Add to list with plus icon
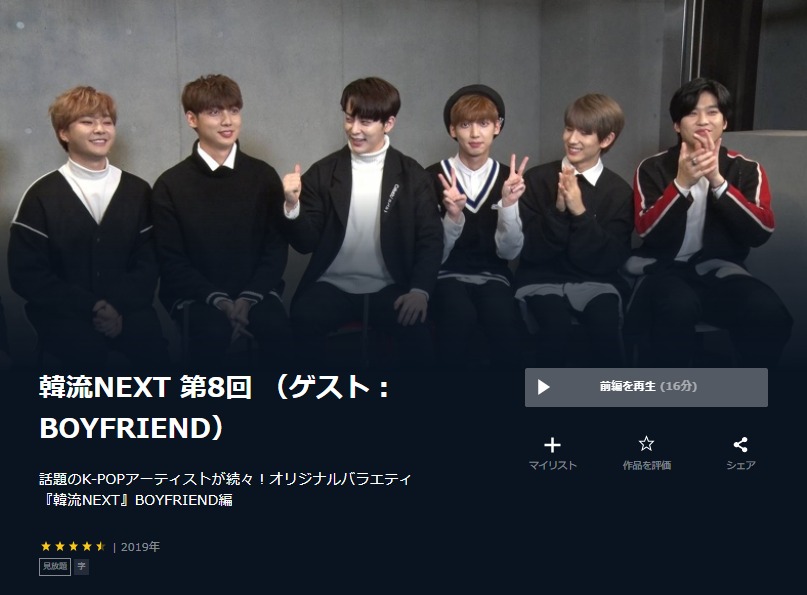807x595 pixels. 552,445
